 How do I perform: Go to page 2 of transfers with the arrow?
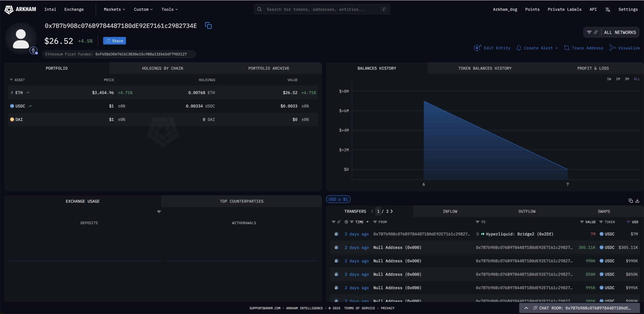click(392, 211)
